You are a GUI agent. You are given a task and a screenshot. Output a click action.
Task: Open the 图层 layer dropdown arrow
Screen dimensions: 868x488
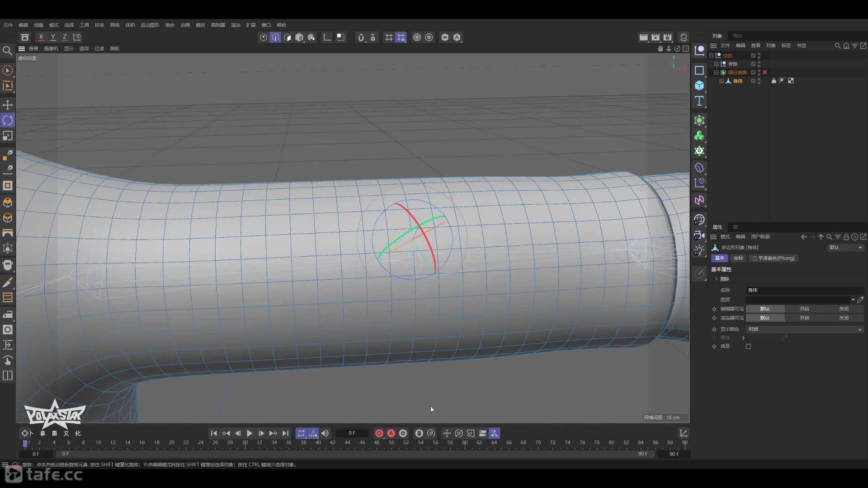coord(853,300)
